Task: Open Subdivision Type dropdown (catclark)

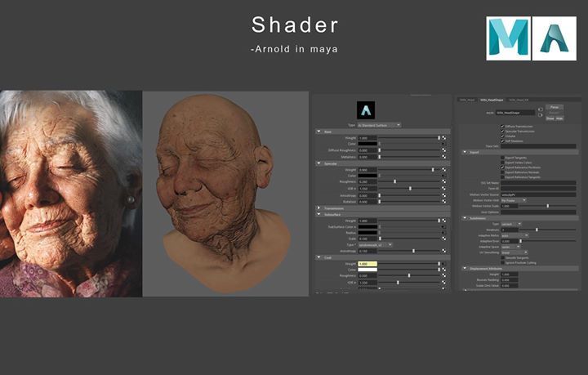Action: [x=511, y=224]
